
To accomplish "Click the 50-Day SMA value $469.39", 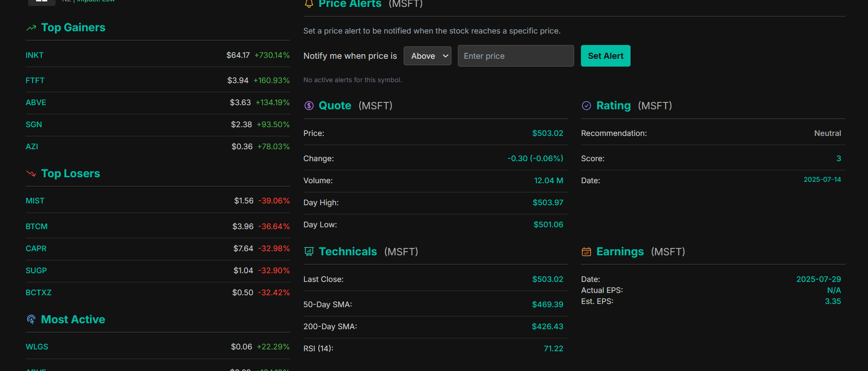I will pos(547,304).
